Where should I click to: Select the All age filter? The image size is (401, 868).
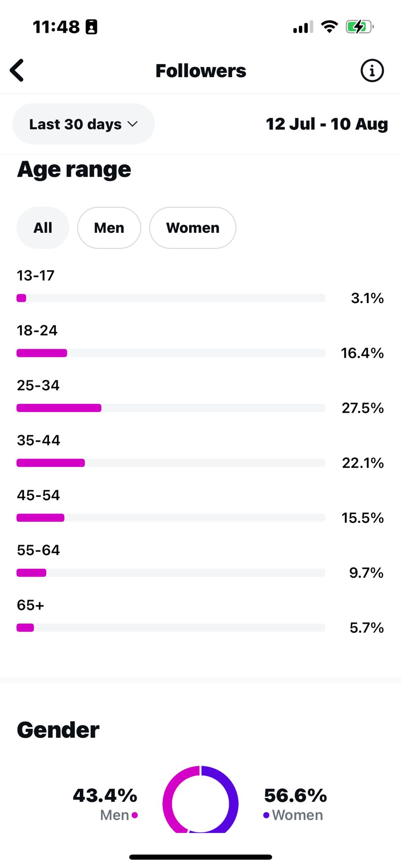point(43,228)
